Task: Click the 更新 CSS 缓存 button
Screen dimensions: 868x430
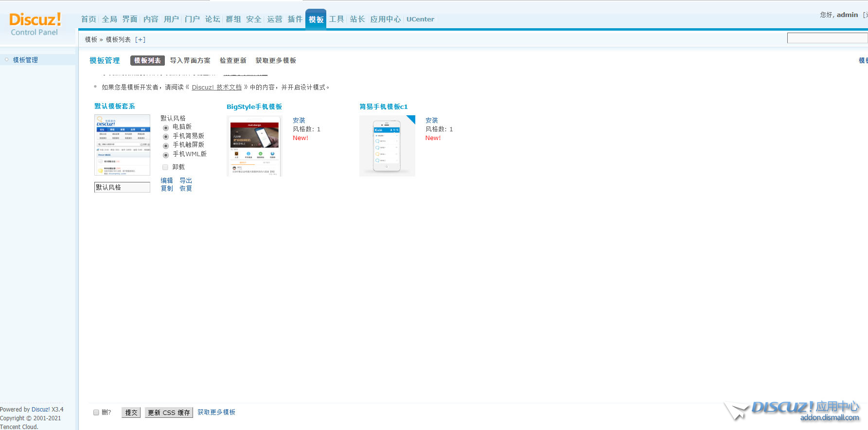Action: [x=169, y=412]
